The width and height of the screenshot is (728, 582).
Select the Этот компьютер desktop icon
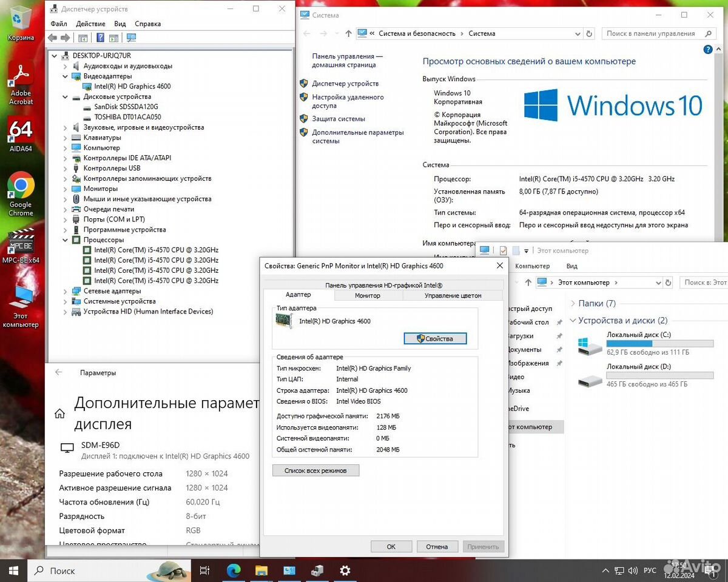pyautogui.click(x=21, y=306)
